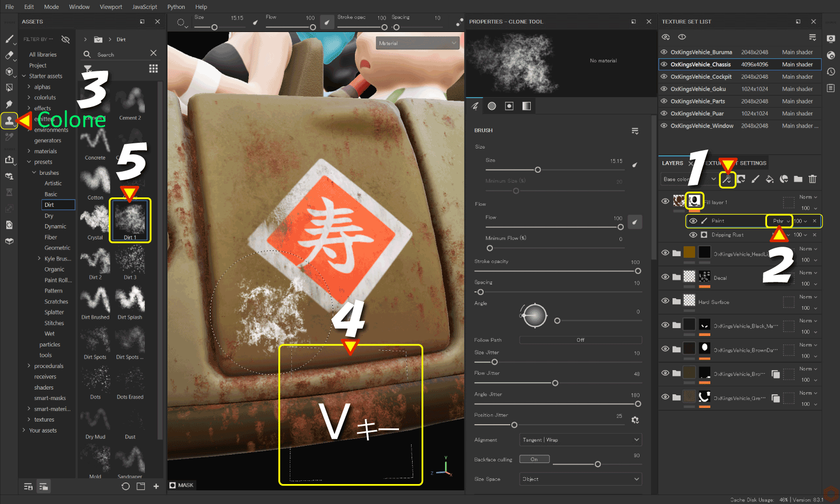Click the plus icon to import asset

[156, 486]
